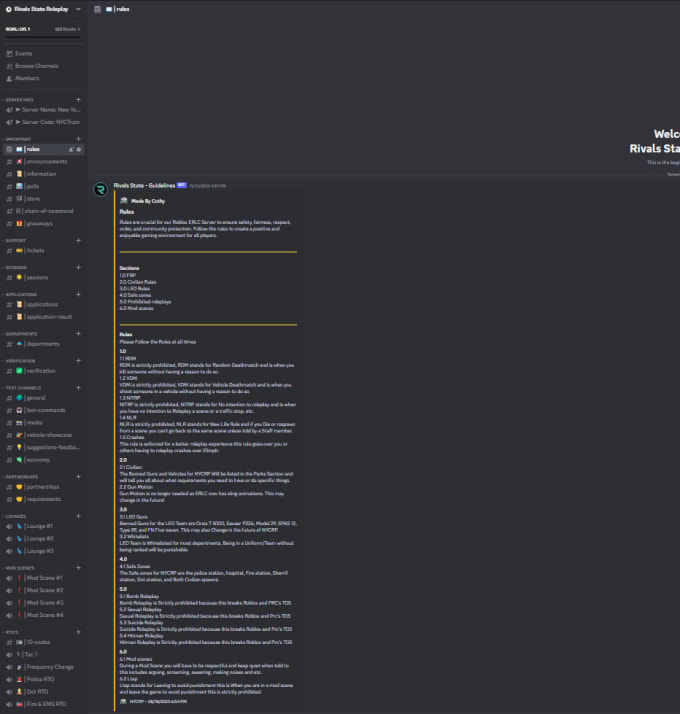
Task: Add a channel to SUPPORT category
Action: coord(78,240)
